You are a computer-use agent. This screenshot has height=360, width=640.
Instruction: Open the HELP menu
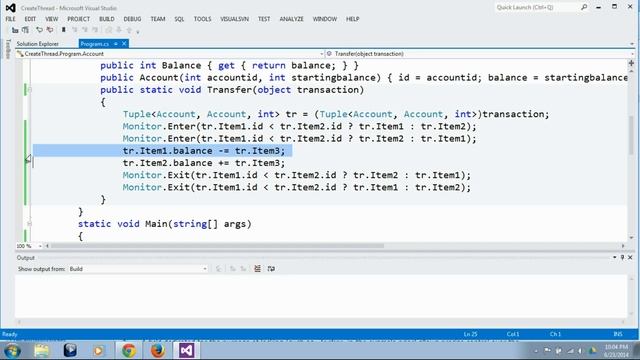point(353,19)
